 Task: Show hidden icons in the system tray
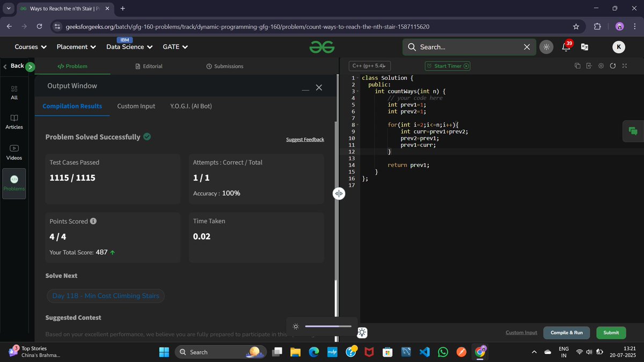click(534, 352)
